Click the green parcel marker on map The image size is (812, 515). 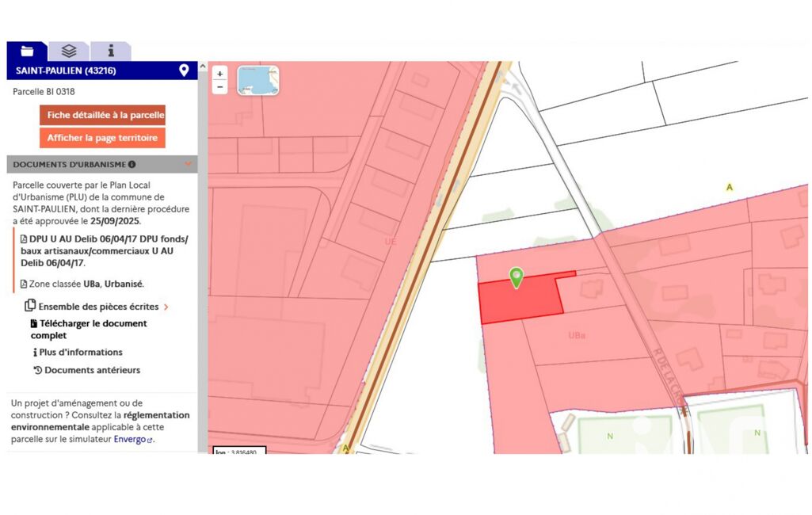pyautogui.click(x=516, y=278)
